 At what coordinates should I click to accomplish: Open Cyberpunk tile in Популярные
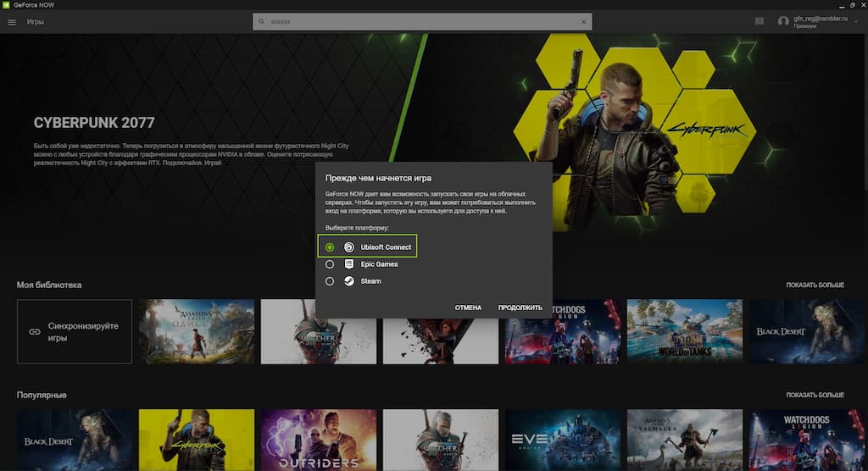197,440
